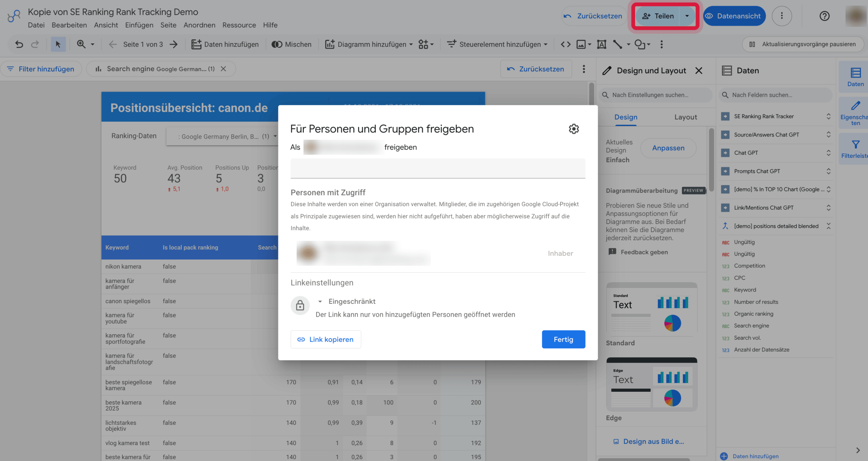Remove the Search engine filter chip
The height and width of the screenshot is (461, 868).
tap(223, 69)
